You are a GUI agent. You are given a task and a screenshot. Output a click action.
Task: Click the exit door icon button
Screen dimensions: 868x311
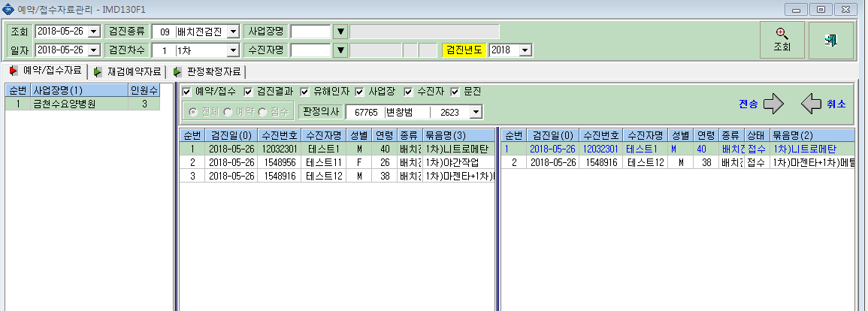click(831, 41)
